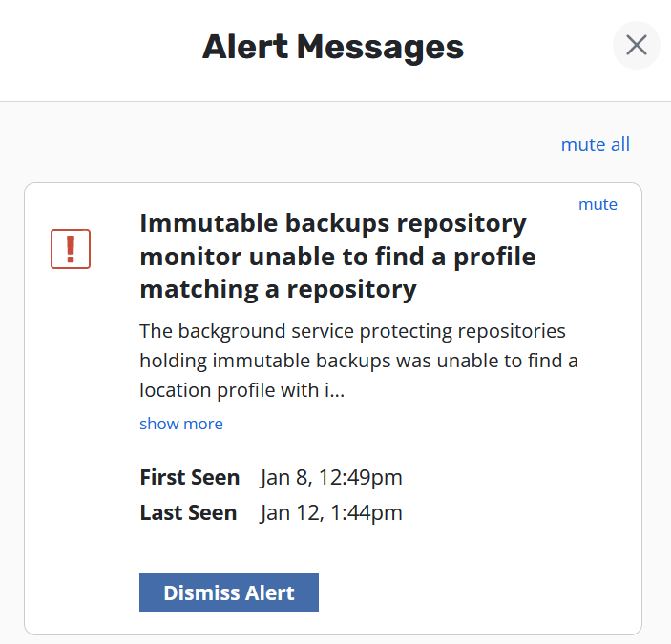Viewport: 671px width, 644px height.
Task: Click the Jan 12, 1:44pm timestamp
Action: tap(331, 512)
